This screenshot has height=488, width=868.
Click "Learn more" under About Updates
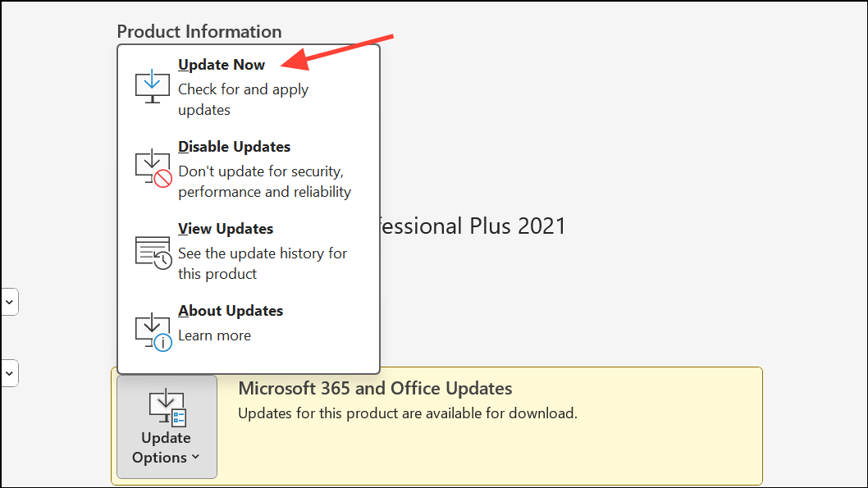(x=214, y=335)
